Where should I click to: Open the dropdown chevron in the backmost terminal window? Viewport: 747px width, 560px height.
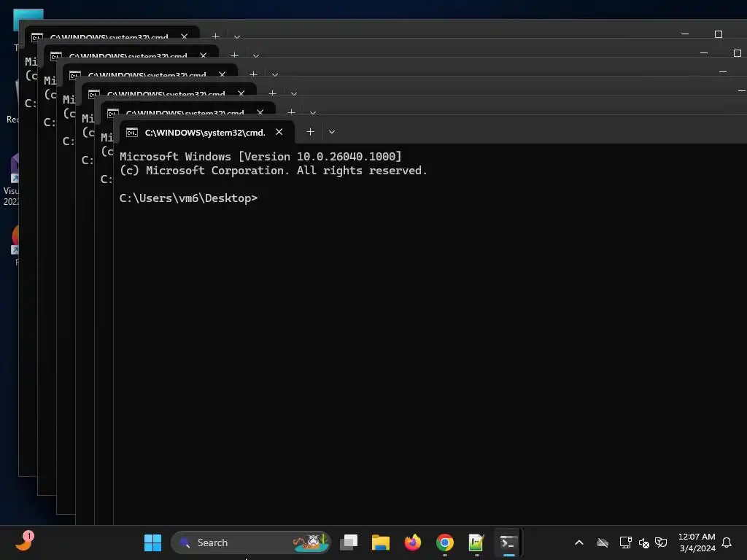pyautogui.click(x=236, y=36)
